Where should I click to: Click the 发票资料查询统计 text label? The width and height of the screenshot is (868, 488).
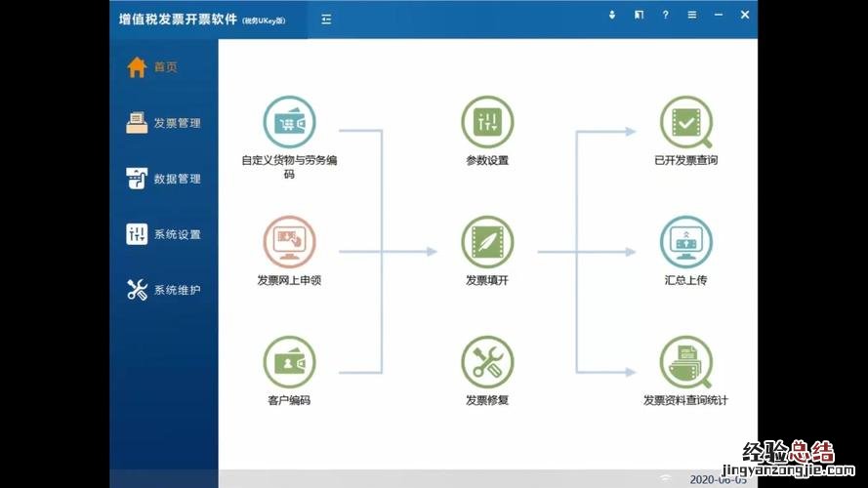[685, 400]
